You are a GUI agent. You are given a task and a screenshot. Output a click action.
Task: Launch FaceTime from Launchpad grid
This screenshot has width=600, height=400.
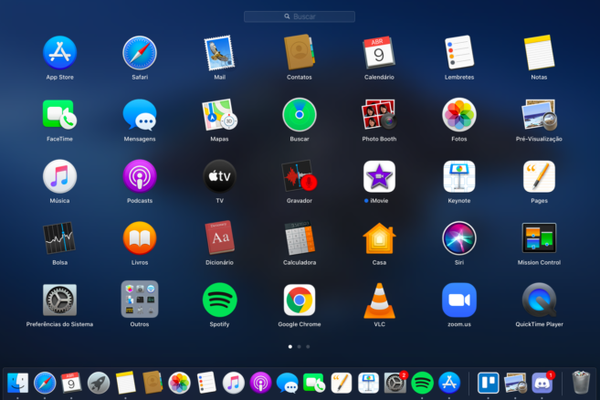click(60, 114)
